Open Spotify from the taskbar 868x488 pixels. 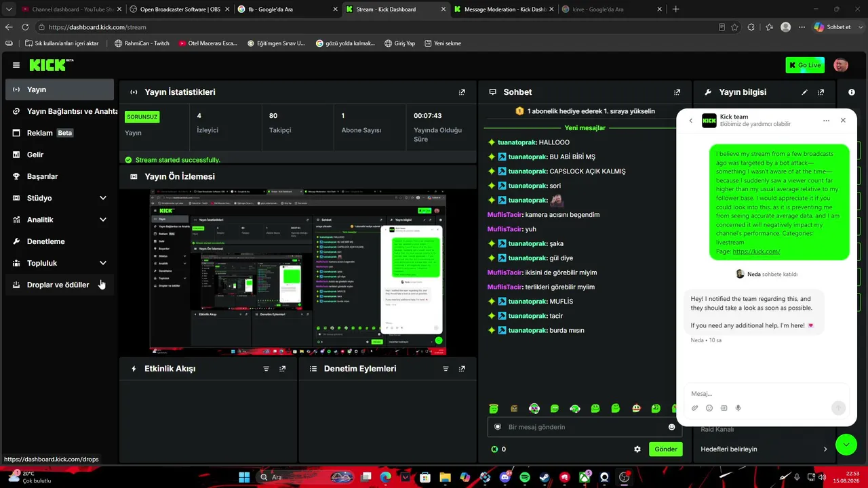[524, 477]
